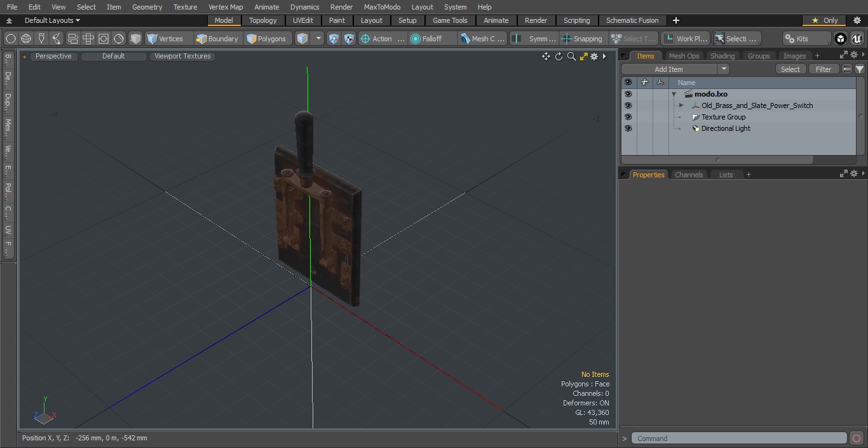868x448 pixels.
Task: Click the viewport pan (move arrows) icon
Action: point(546,57)
